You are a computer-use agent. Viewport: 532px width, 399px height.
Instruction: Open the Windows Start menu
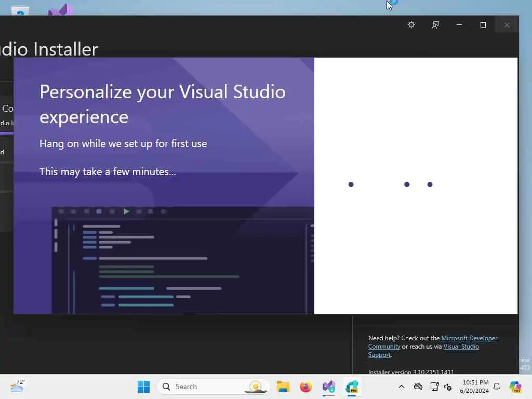143,387
